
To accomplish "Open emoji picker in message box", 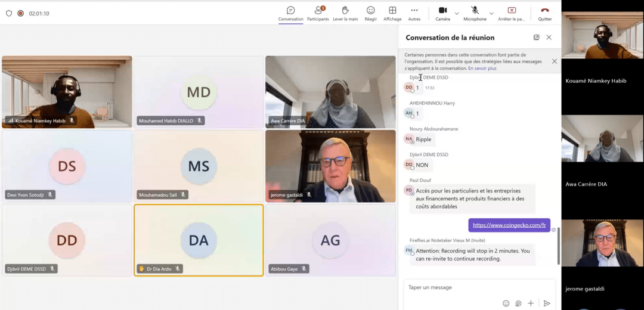I will [x=506, y=303].
